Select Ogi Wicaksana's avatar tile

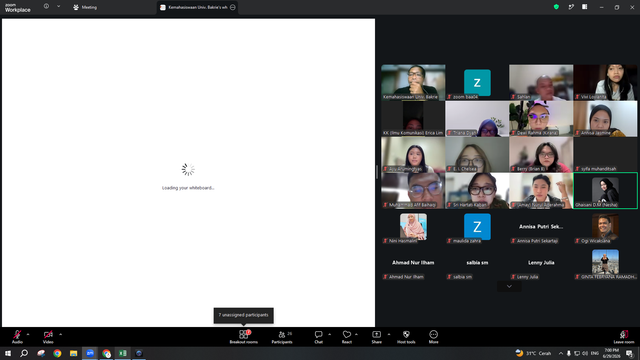pyautogui.click(x=605, y=227)
